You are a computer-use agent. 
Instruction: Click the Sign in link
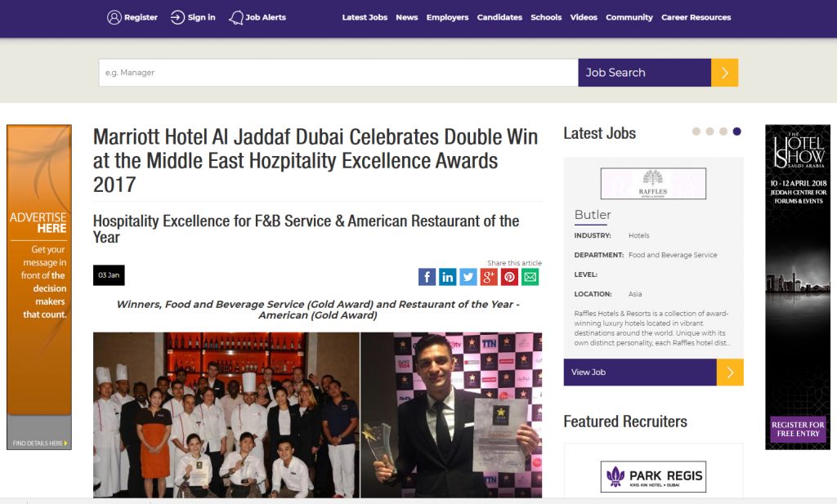pos(201,18)
